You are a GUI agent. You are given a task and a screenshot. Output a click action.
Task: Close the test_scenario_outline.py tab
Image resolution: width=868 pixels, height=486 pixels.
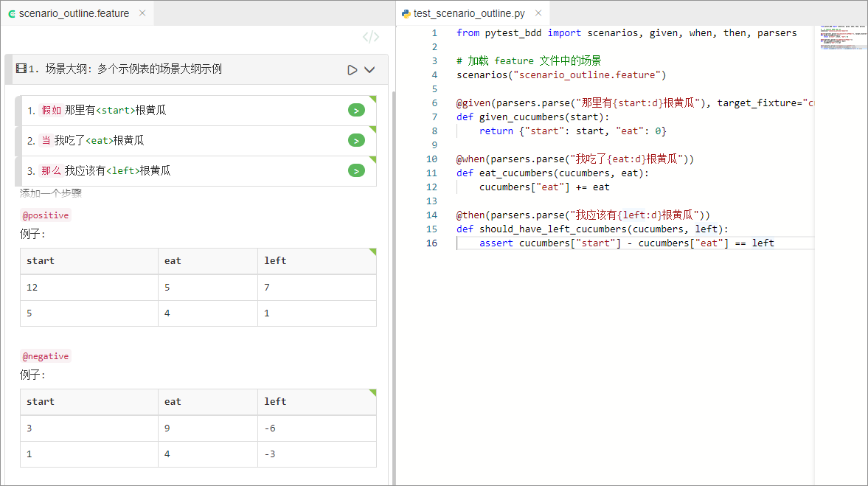(538, 13)
